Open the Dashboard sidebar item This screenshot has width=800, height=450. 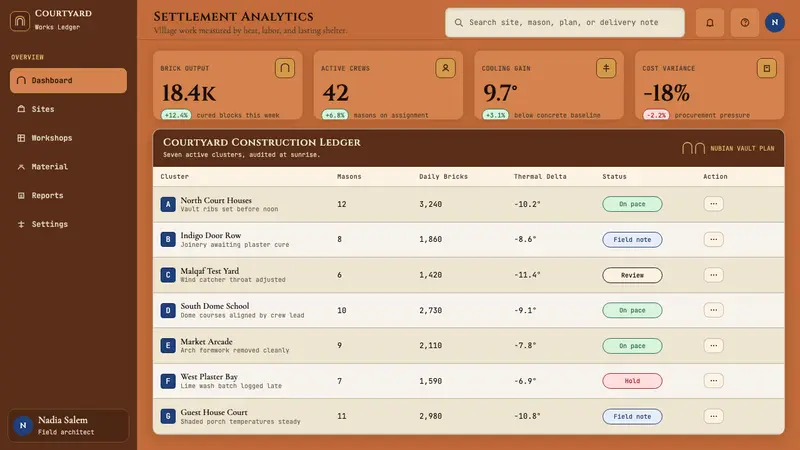click(x=68, y=81)
